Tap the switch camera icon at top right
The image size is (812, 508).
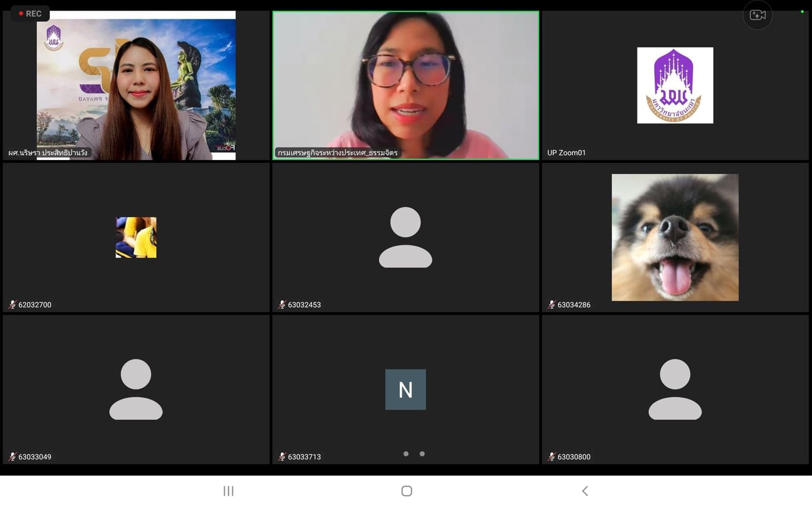click(757, 16)
